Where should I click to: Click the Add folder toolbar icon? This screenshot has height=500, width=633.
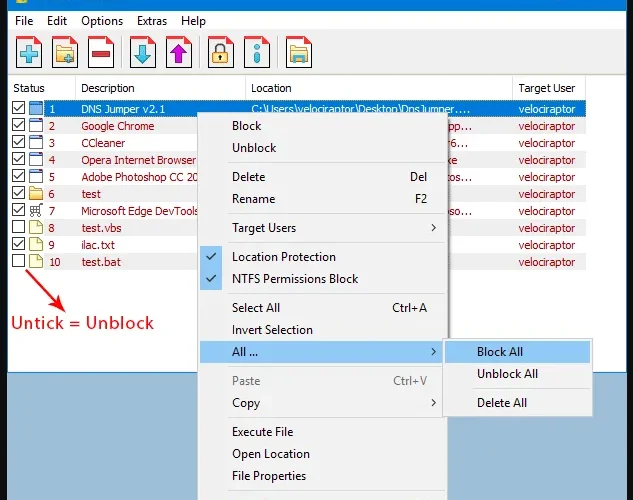65,52
